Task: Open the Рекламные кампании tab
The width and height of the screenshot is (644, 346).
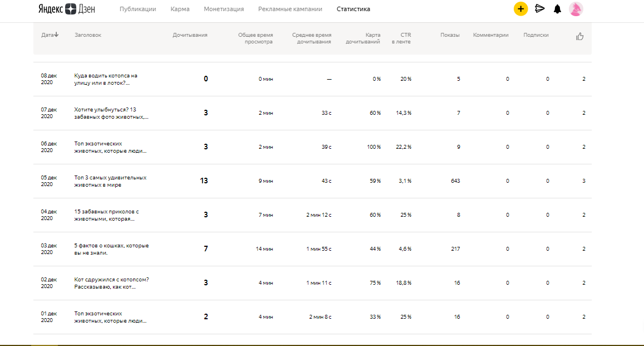Action: [x=290, y=9]
